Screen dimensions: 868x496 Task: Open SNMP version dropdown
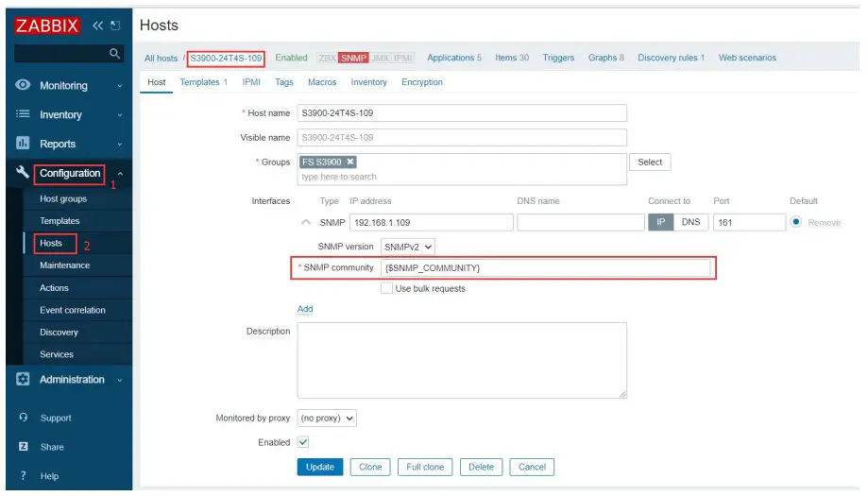(x=407, y=247)
